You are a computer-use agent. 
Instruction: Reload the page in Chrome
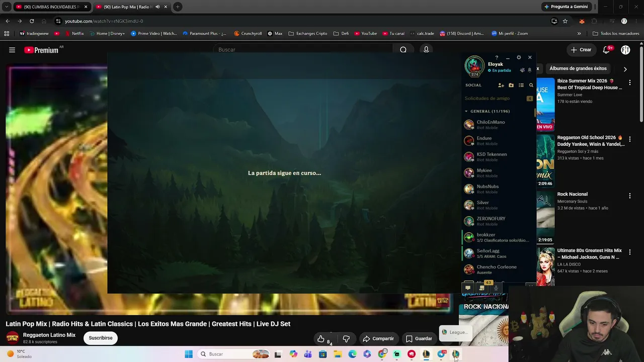click(x=32, y=21)
